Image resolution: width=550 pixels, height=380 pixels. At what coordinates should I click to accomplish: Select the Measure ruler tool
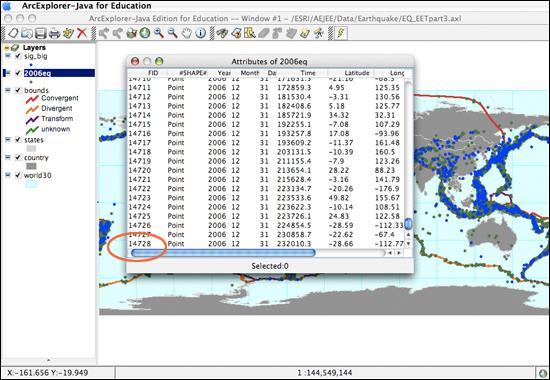pos(304,33)
